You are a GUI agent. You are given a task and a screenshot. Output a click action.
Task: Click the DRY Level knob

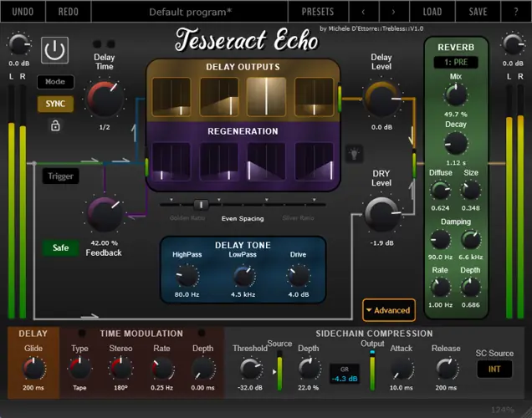coord(381,215)
